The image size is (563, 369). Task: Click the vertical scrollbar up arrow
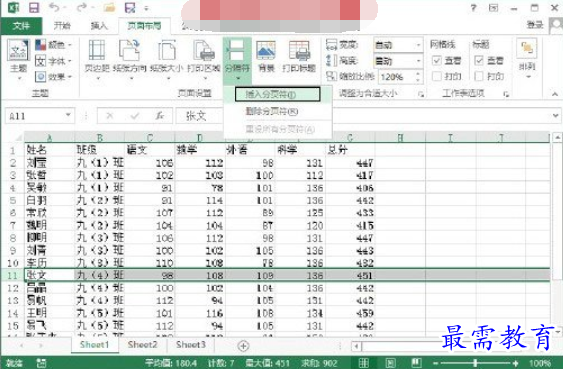pyautogui.click(x=557, y=137)
